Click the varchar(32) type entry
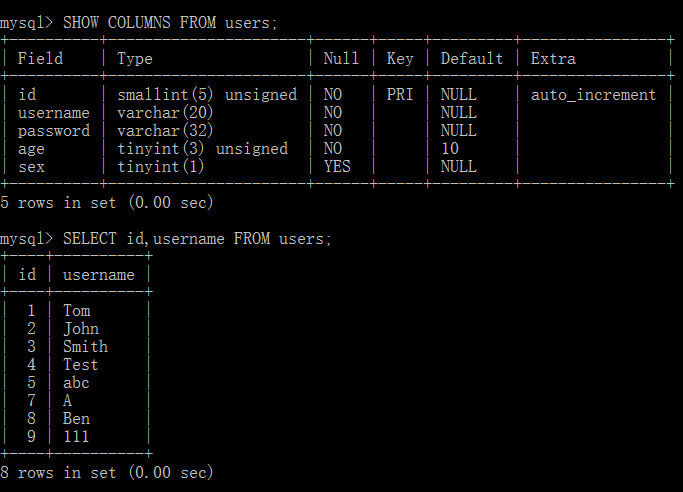 point(165,131)
